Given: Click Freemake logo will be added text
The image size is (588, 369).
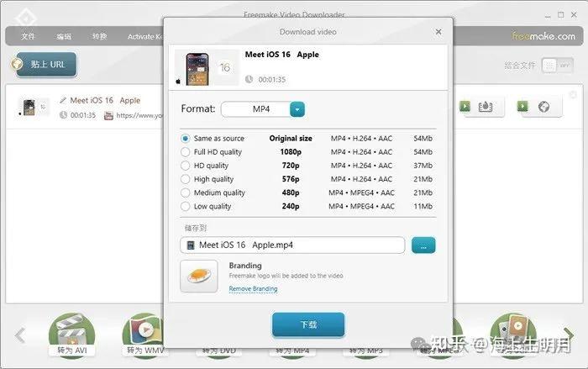Looking at the screenshot, I should pyautogui.click(x=286, y=276).
